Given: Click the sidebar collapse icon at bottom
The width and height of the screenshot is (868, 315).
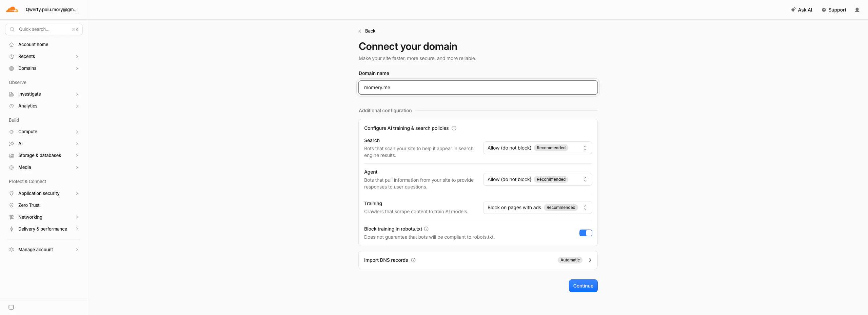Looking at the screenshot, I should pyautogui.click(x=11, y=307).
